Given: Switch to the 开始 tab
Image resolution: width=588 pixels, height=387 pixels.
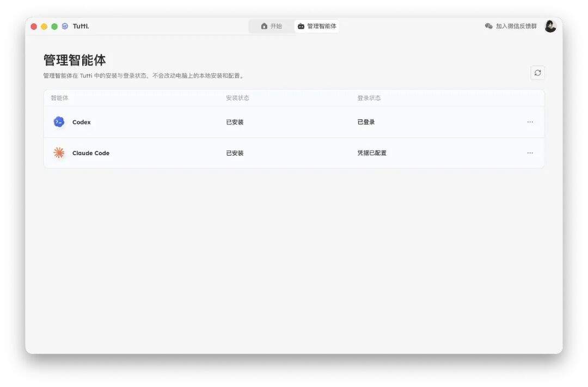Looking at the screenshot, I should pos(272,26).
